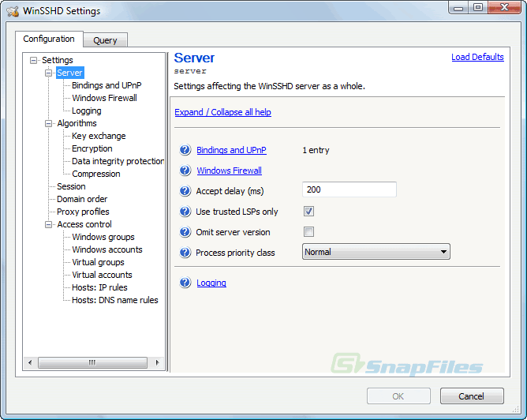
Task: Select Hosts: DNS name rules tree item
Action: point(115,300)
